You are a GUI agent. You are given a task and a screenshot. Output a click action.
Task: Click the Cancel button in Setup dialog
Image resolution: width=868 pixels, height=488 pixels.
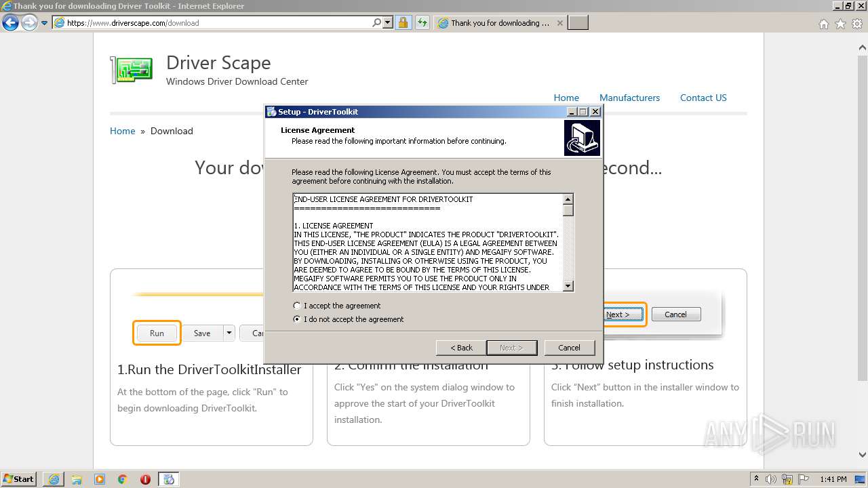(569, 348)
